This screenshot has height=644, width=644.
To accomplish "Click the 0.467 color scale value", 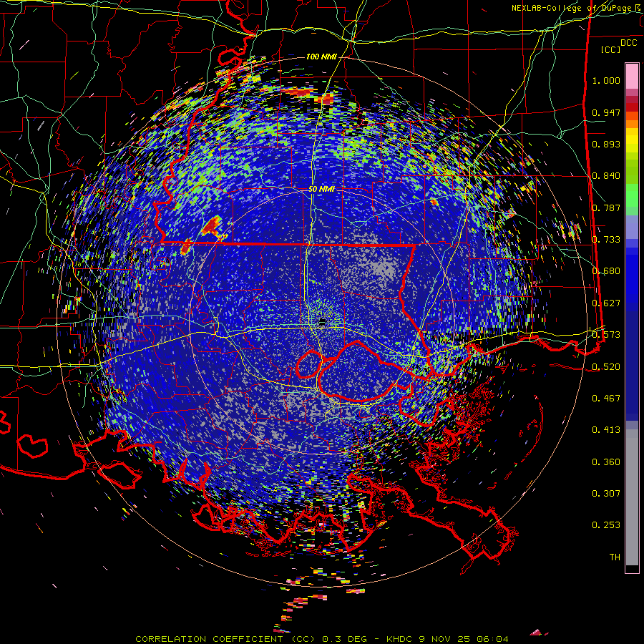I will [606, 399].
